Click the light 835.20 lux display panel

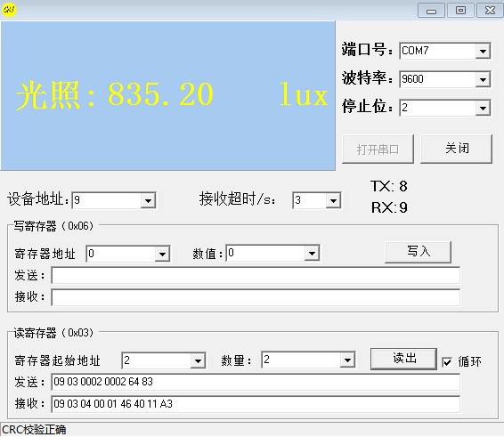click(167, 96)
